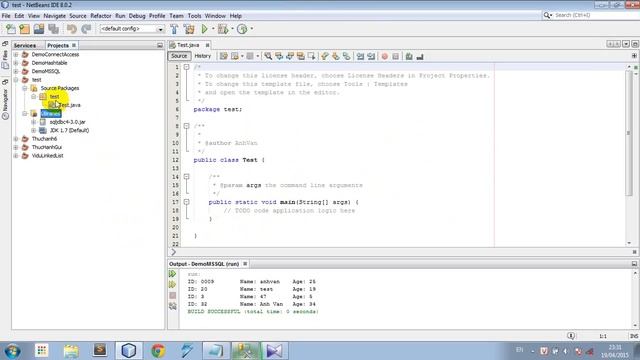The image size is (640, 360).
Task: Click the Uncomment editor toolbar icon
Action: [x=420, y=56]
